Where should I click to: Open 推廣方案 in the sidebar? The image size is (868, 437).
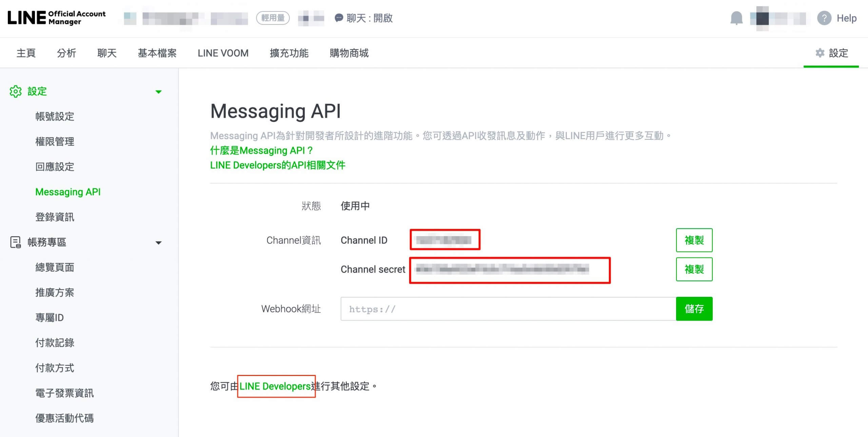point(55,292)
